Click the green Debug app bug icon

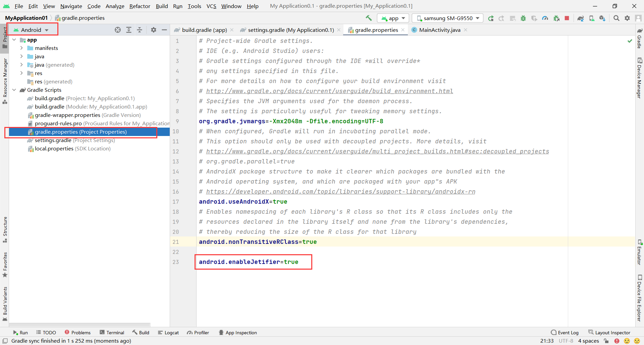523,18
